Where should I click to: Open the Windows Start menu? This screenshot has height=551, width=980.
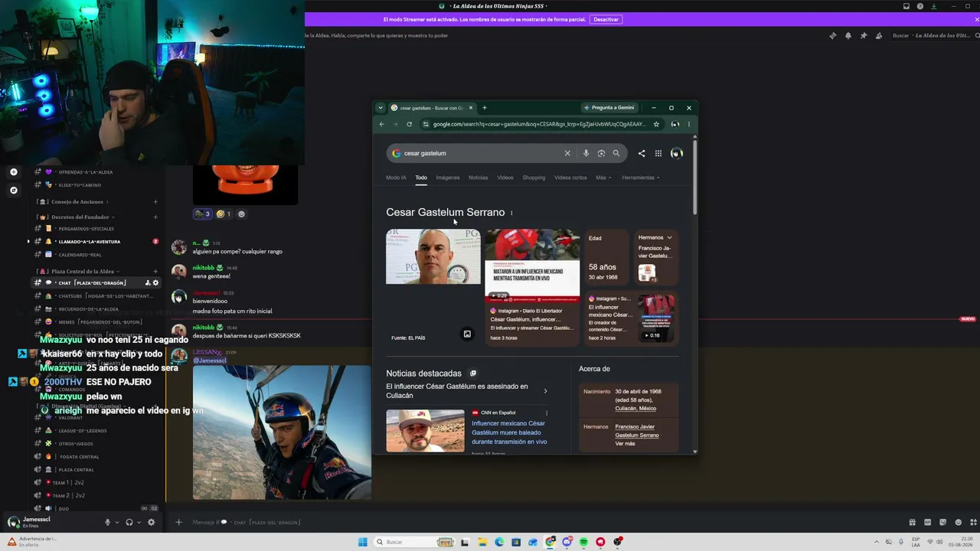362,542
